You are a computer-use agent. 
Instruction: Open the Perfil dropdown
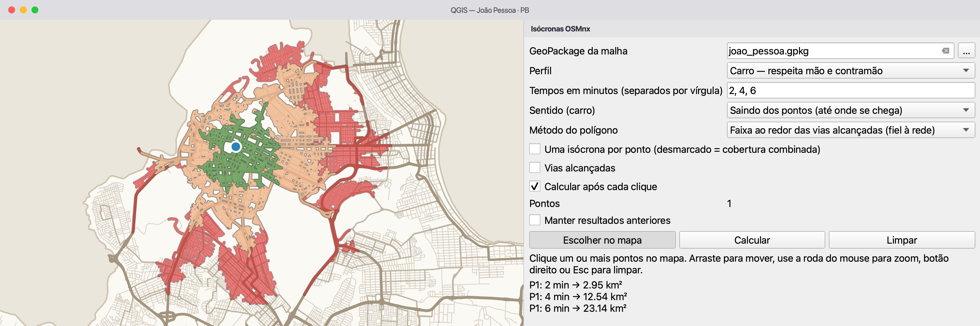[x=851, y=71]
